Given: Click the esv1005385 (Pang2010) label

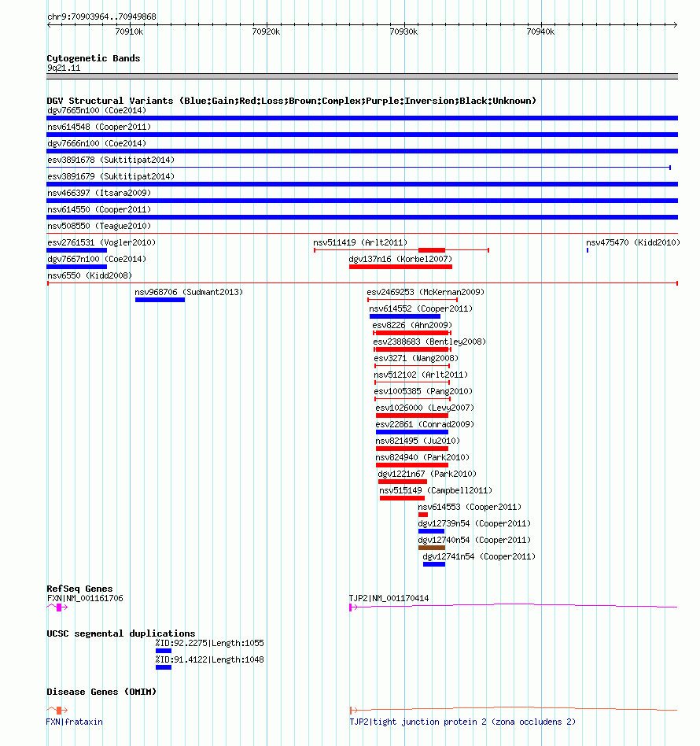Looking at the screenshot, I should [x=423, y=391].
